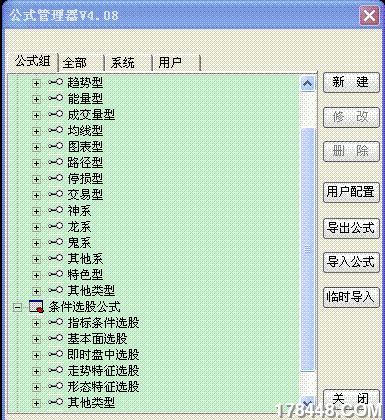The height and width of the screenshot is (420, 385).
Task: Click the key icon beside 能量型
Action: pyautogui.click(x=55, y=98)
